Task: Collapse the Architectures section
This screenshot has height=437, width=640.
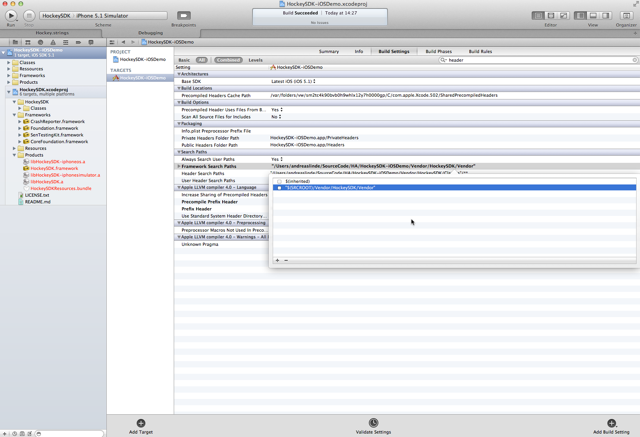Action: pyautogui.click(x=179, y=74)
